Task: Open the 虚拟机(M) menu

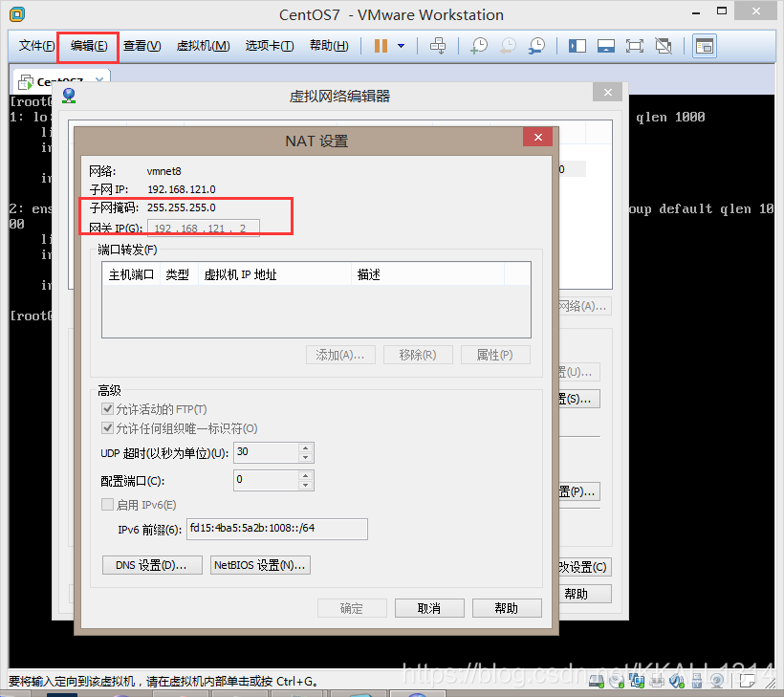Action: [x=203, y=46]
